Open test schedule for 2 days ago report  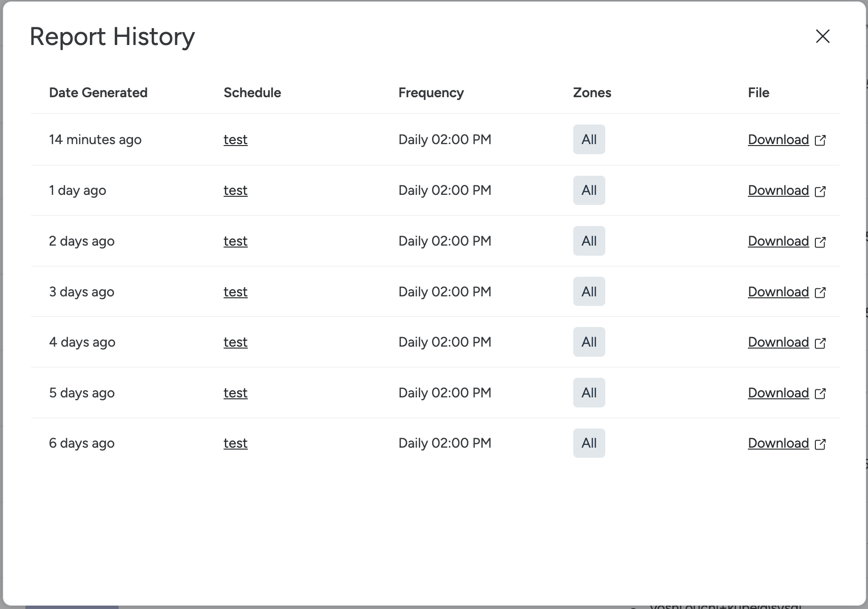(235, 241)
